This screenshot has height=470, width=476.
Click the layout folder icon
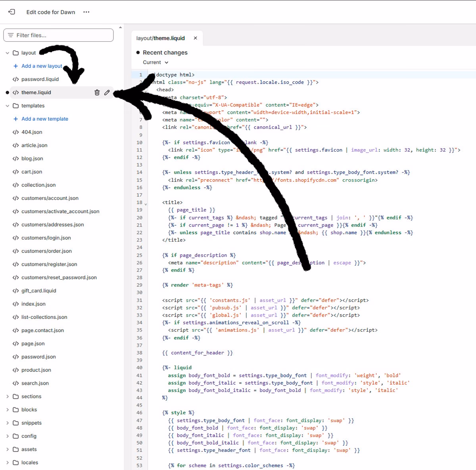coord(16,53)
